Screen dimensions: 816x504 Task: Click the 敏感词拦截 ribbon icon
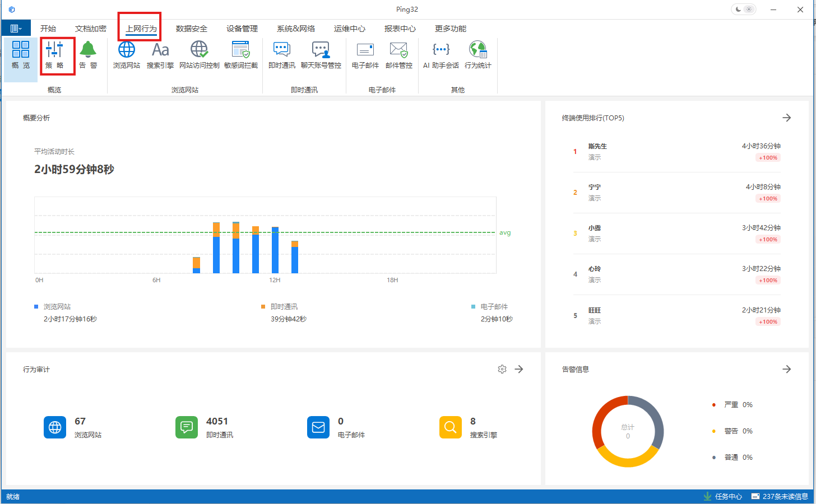[241, 55]
